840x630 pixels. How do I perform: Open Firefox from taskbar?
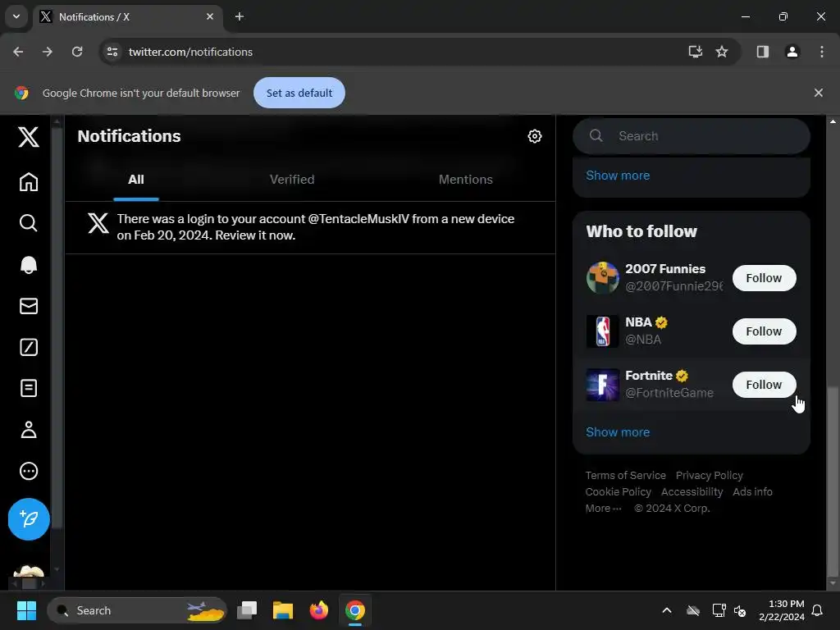(319, 610)
